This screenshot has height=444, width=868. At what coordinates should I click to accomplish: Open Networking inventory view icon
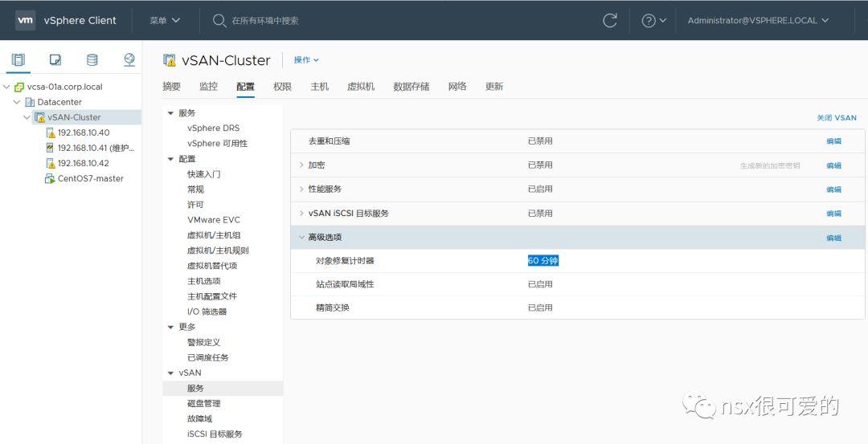click(x=129, y=59)
